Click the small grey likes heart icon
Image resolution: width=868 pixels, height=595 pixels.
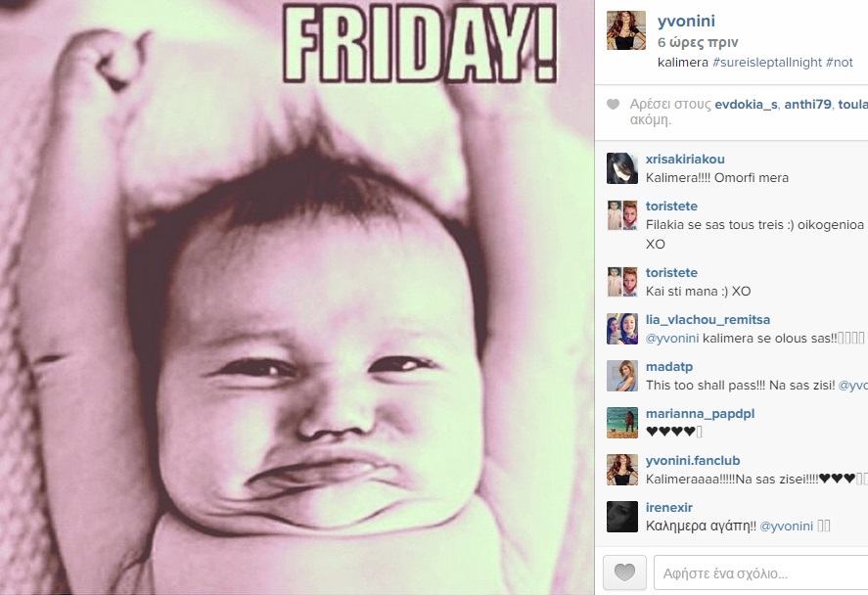[x=613, y=104]
